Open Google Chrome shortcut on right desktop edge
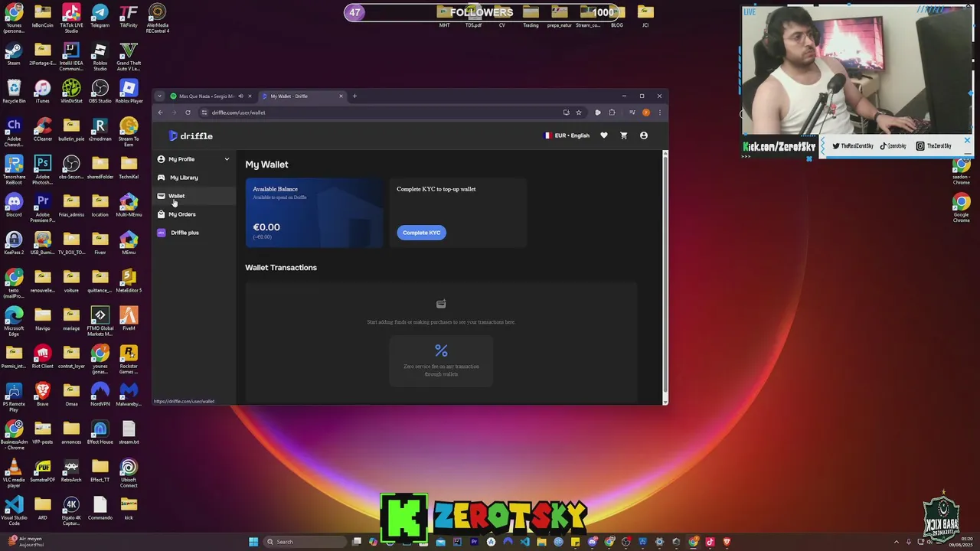The height and width of the screenshot is (551, 980). tap(961, 207)
